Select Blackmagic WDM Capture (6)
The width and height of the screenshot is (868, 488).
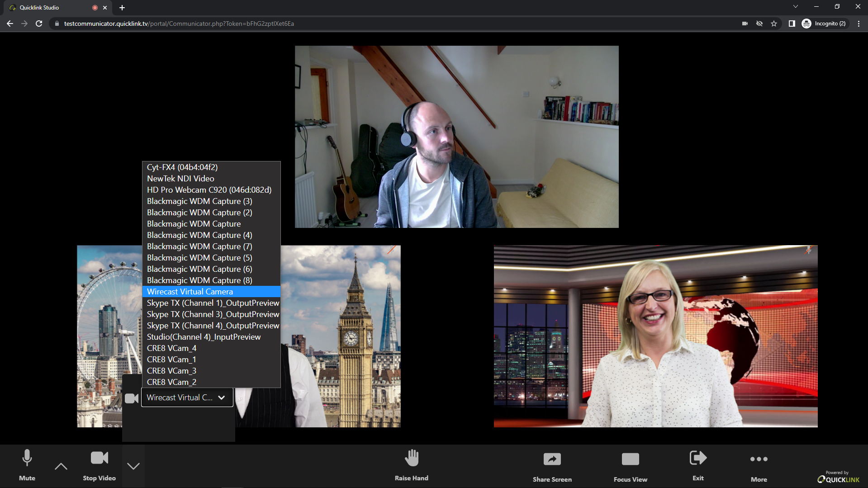click(x=212, y=269)
